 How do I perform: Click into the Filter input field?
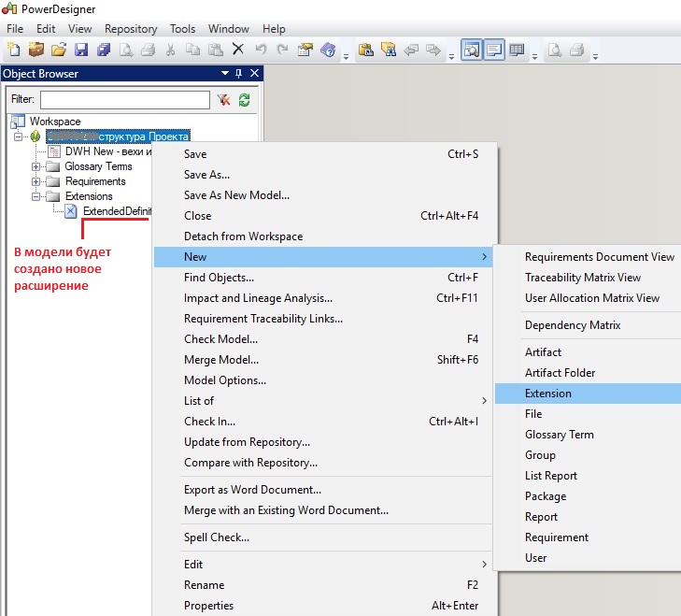125,100
